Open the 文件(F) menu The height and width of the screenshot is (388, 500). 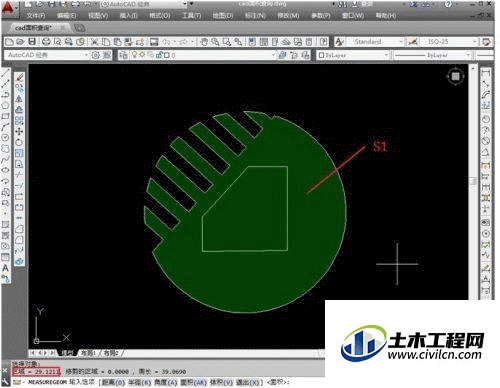[36, 16]
